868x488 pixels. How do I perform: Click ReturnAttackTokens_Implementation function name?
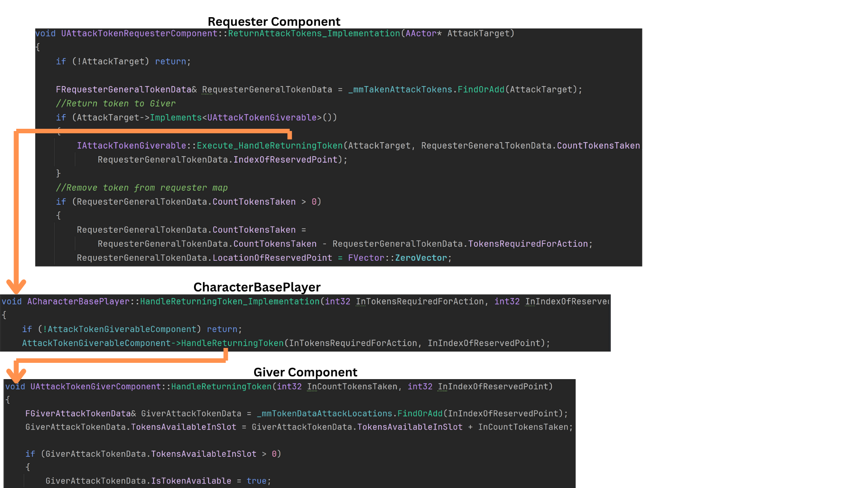(314, 33)
